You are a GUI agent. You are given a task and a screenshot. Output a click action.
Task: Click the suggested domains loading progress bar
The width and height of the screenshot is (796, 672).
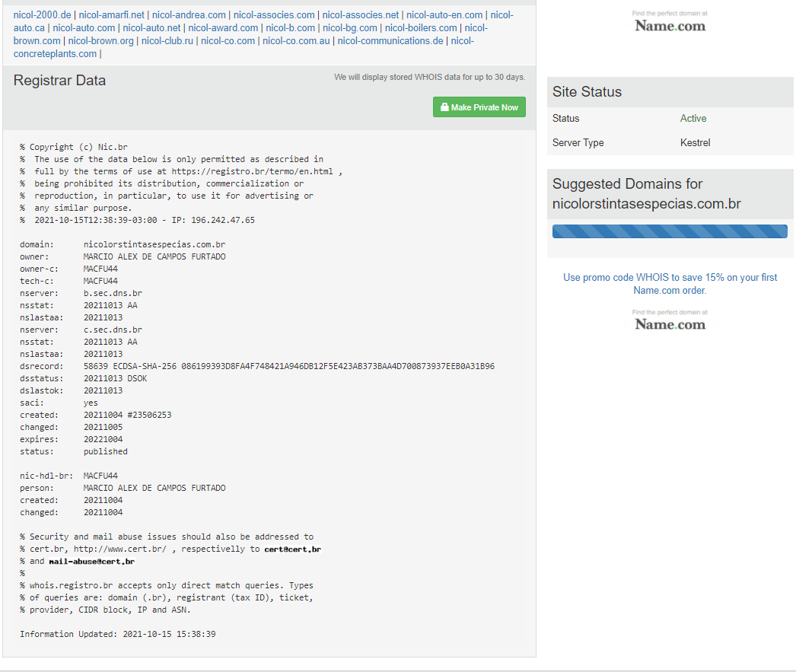(x=670, y=231)
